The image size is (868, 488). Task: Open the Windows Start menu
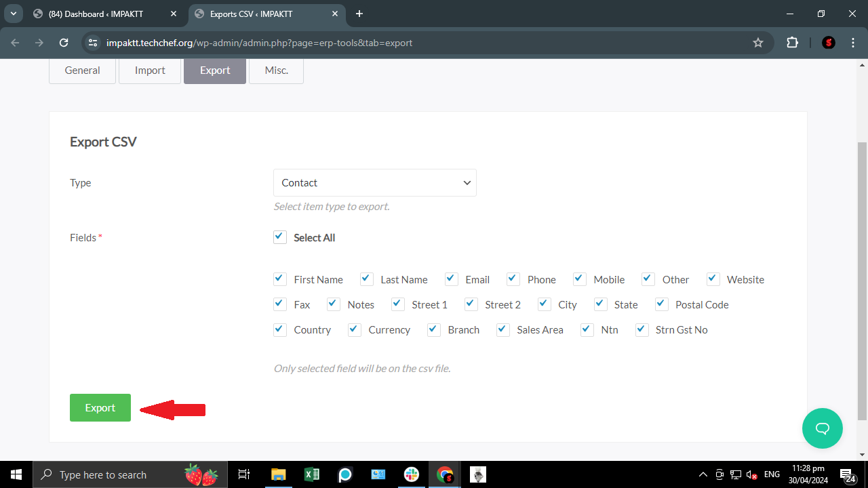(x=16, y=474)
